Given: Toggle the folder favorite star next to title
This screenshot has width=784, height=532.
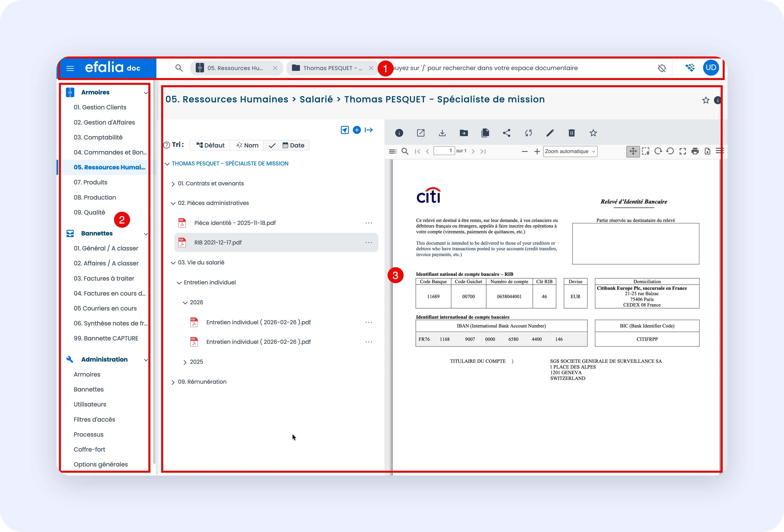Looking at the screenshot, I should [706, 100].
